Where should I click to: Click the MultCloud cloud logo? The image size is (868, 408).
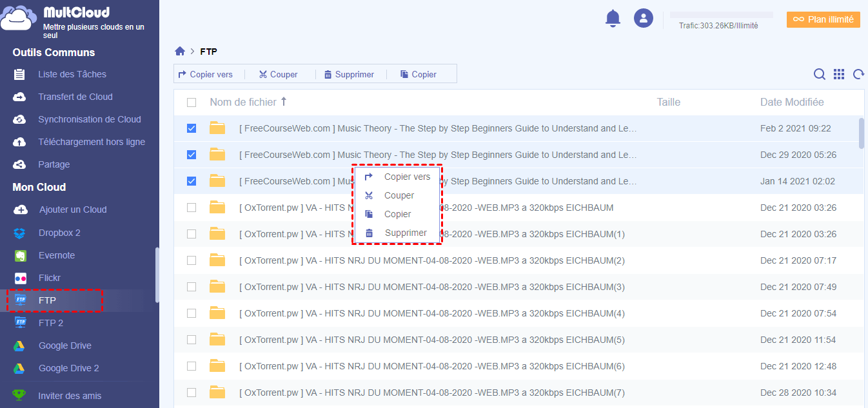(19, 17)
